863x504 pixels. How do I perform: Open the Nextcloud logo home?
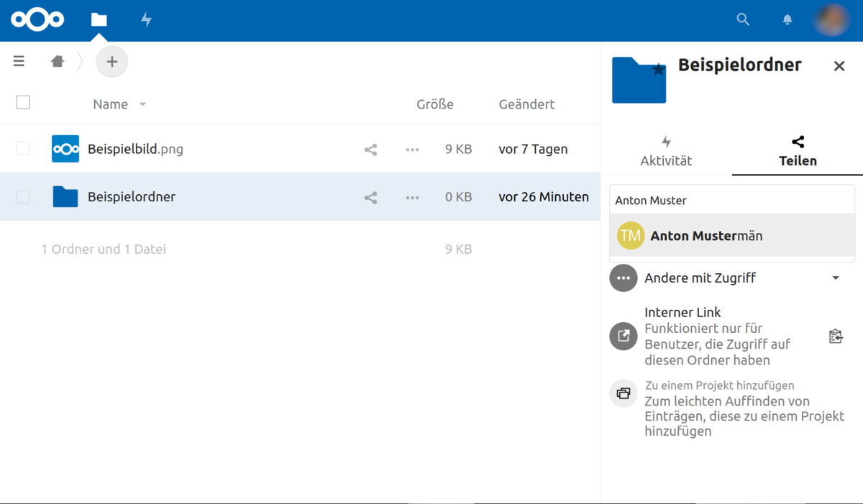tap(37, 20)
